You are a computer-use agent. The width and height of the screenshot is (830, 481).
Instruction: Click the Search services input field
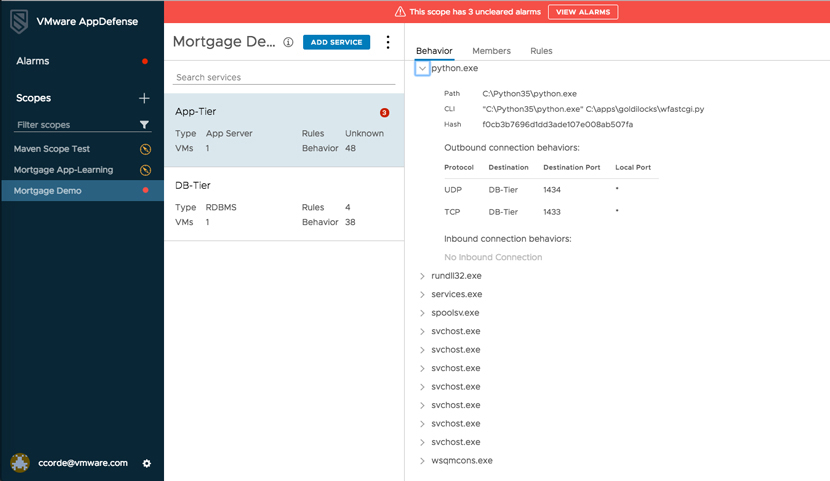pyautogui.click(x=284, y=77)
